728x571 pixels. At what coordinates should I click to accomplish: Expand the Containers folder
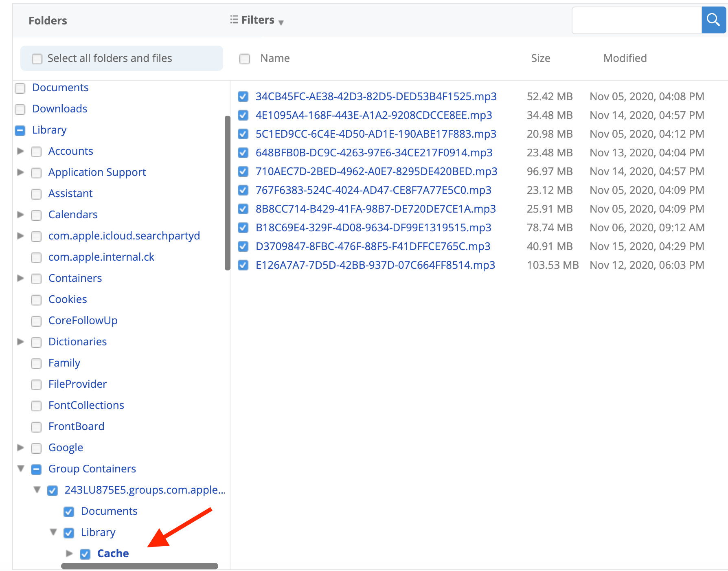(x=20, y=278)
